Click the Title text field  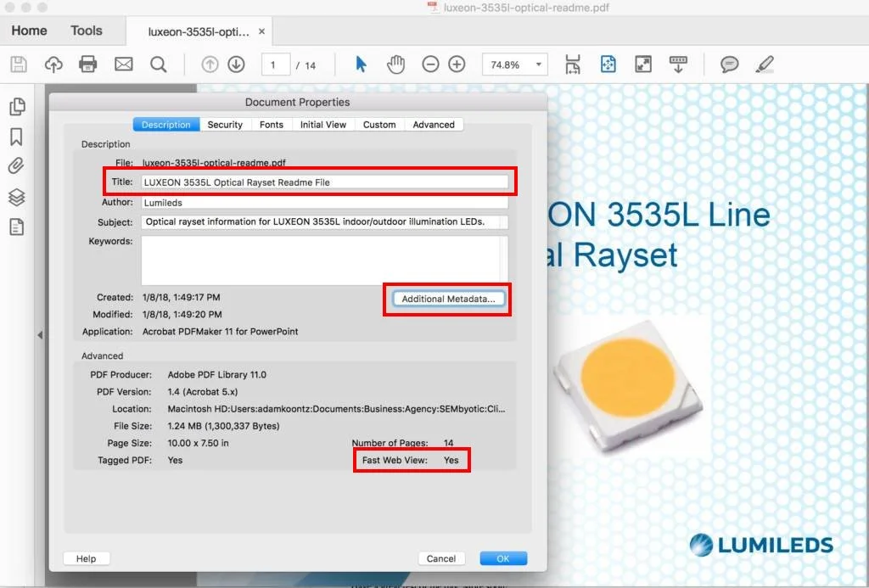325,182
